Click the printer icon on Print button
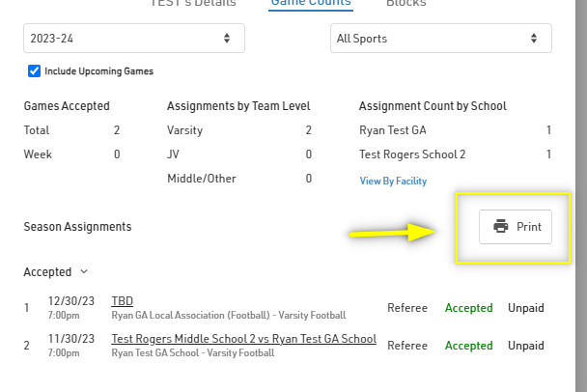This screenshot has height=392, width=587. [500, 227]
